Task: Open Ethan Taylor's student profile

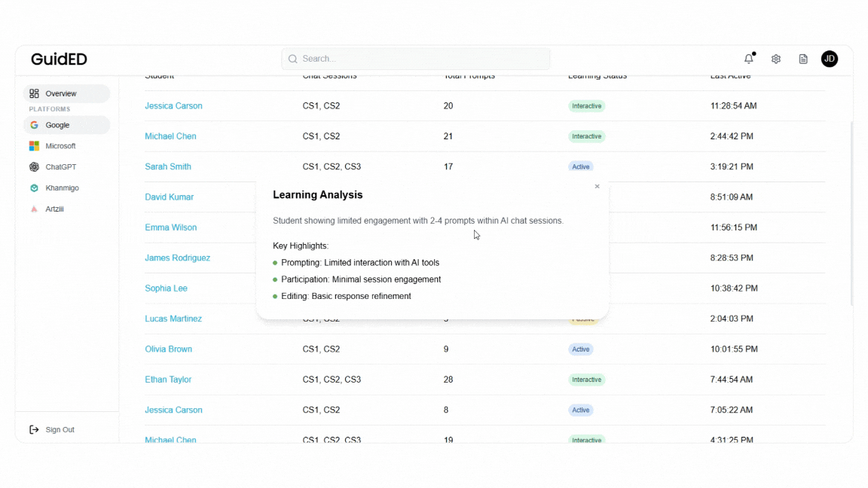Action: coord(168,379)
